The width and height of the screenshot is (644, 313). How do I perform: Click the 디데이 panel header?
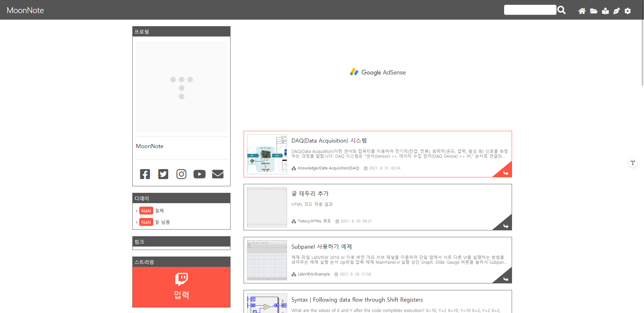click(x=182, y=198)
